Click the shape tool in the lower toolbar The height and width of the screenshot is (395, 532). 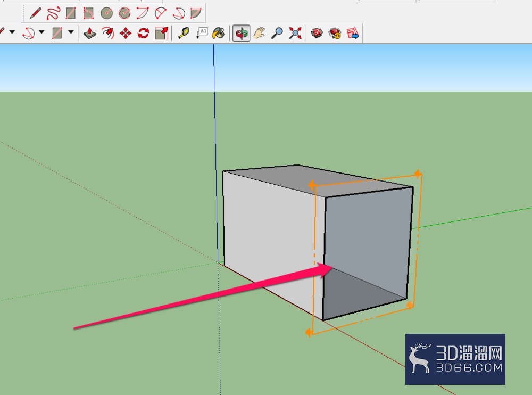click(57, 33)
